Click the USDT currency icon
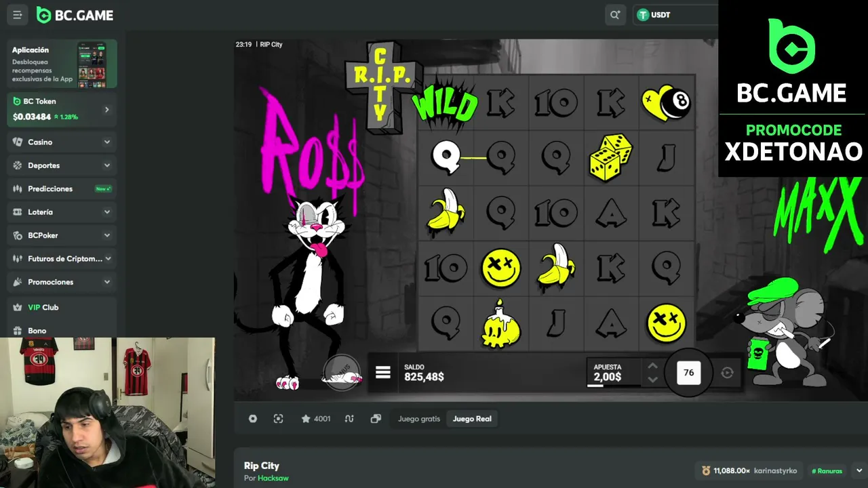The height and width of the screenshot is (488, 868). [643, 15]
